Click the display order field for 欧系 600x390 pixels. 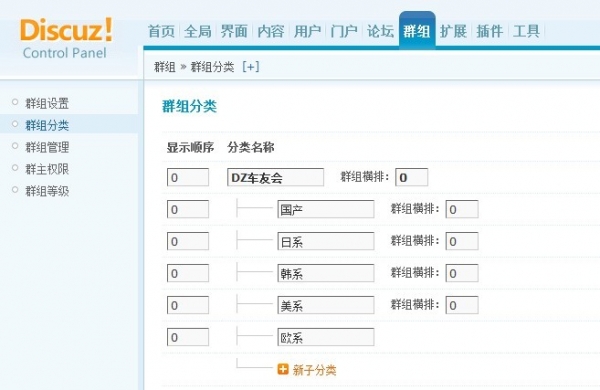pyautogui.click(x=188, y=337)
